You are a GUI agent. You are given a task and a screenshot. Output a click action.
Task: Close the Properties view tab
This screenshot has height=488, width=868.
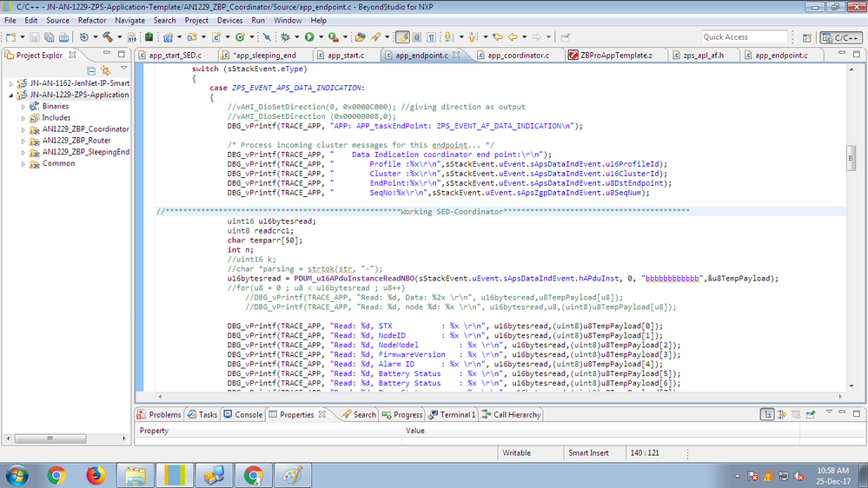(322, 414)
